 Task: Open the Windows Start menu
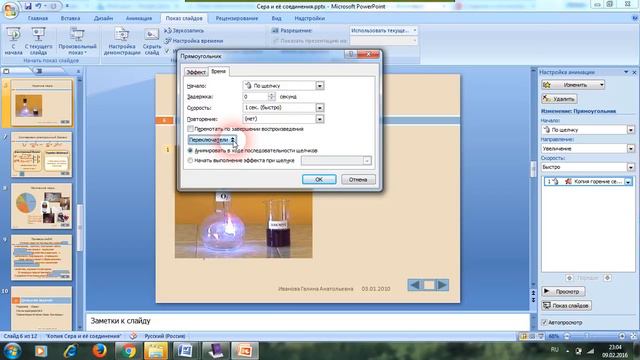[x=13, y=351]
